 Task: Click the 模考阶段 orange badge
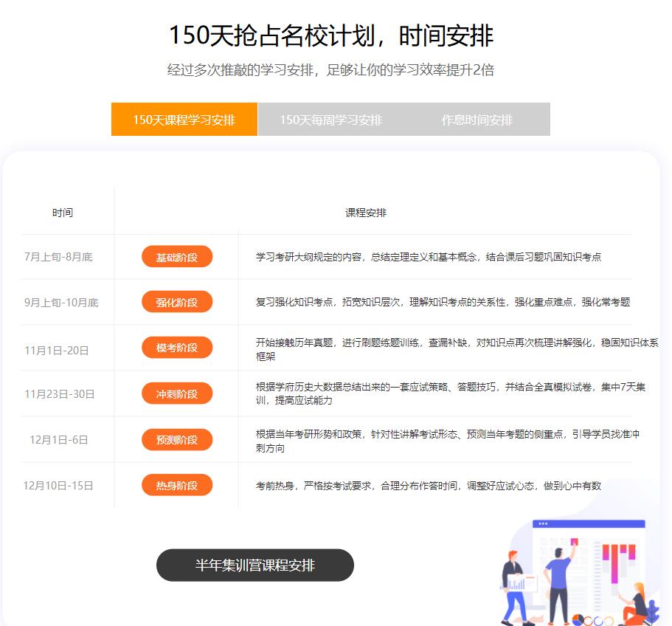(x=177, y=347)
